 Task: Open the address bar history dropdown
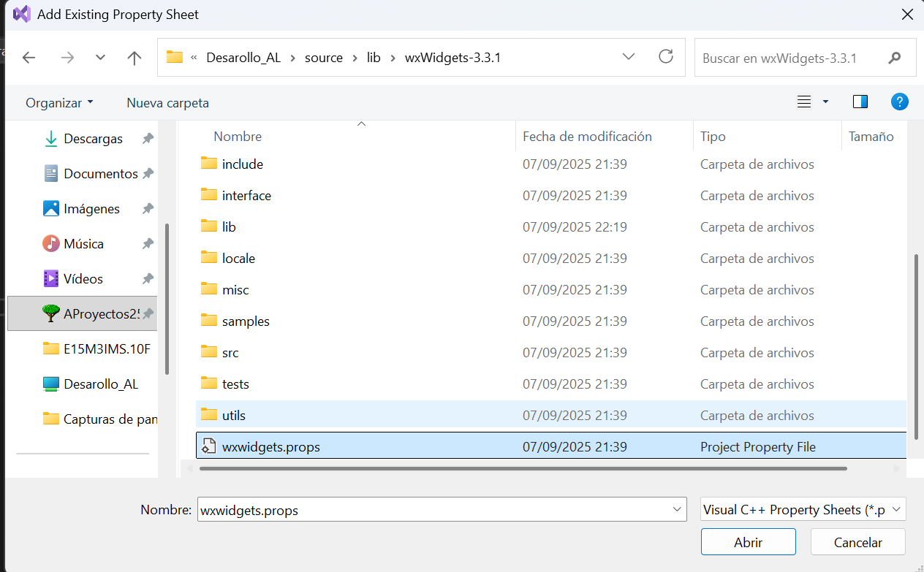628,57
